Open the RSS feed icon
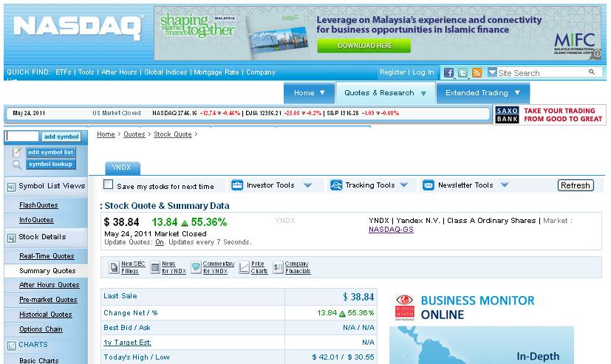The image size is (611, 364). [x=477, y=72]
